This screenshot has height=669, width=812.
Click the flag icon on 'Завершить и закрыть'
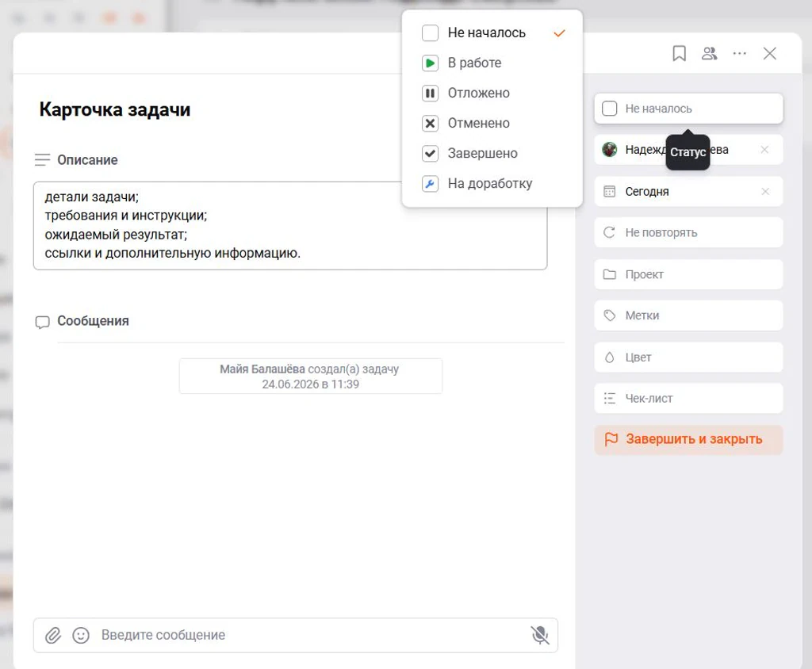tap(611, 439)
